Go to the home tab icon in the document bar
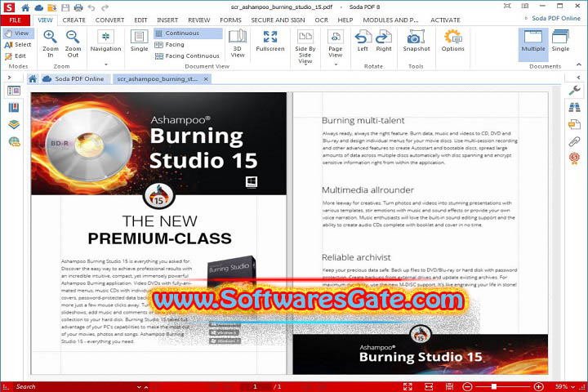588x392 pixels. pyautogui.click(x=33, y=79)
